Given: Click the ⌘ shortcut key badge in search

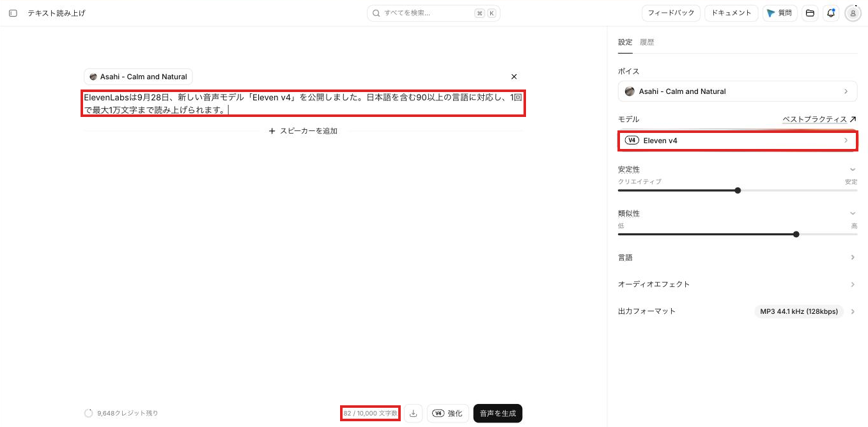Looking at the screenshot, I should pos(479,13).
